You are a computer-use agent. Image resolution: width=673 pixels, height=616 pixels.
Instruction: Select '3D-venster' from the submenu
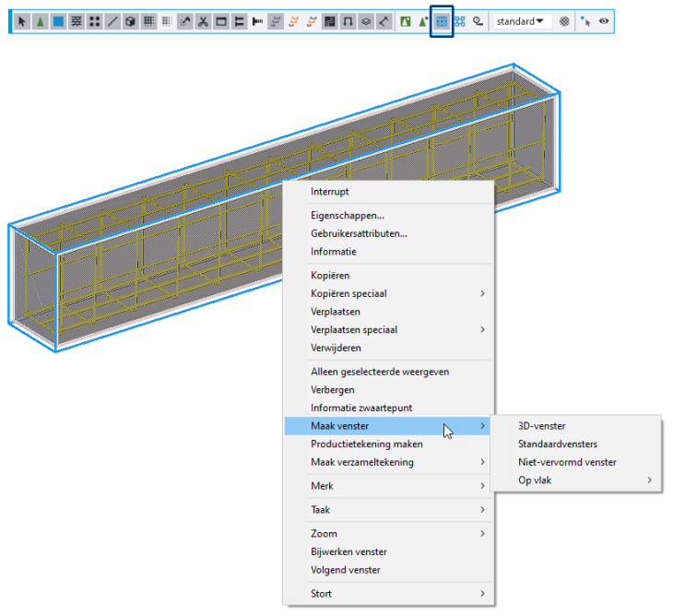tap(542, 426)
